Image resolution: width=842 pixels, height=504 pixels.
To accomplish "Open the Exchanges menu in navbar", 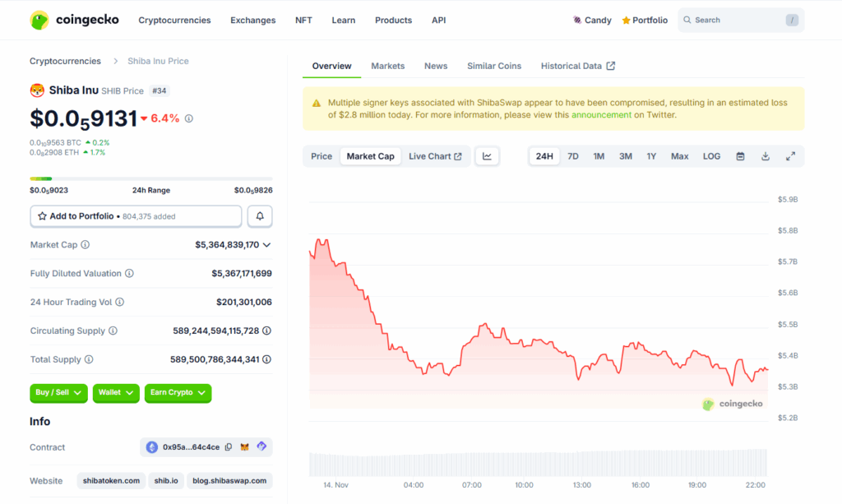I will [252, 20].
